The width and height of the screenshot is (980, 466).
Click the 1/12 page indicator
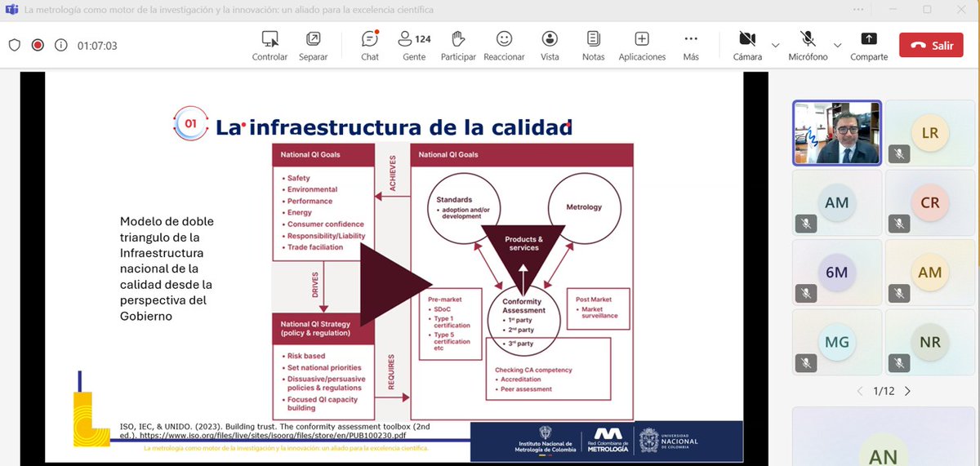[x=884, y=392]
